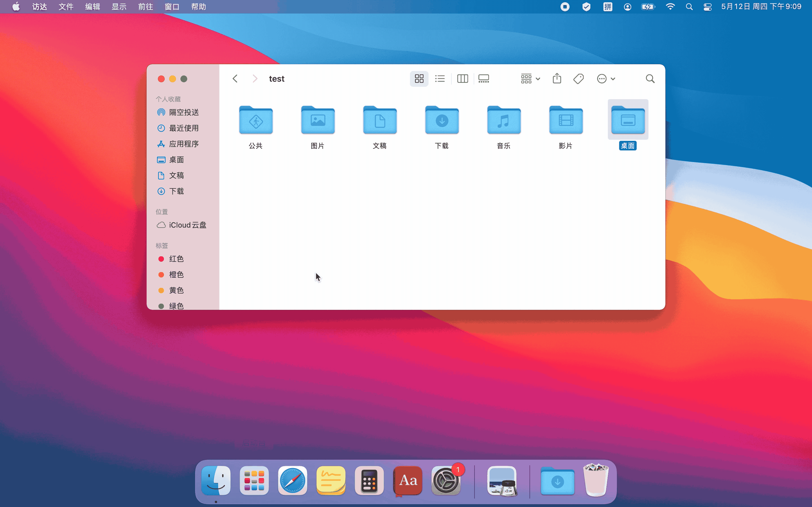Image resolution: width=812 pixels, height=507 pixels.
Task: Open the 文件 menu
Action: click(66, 7)
